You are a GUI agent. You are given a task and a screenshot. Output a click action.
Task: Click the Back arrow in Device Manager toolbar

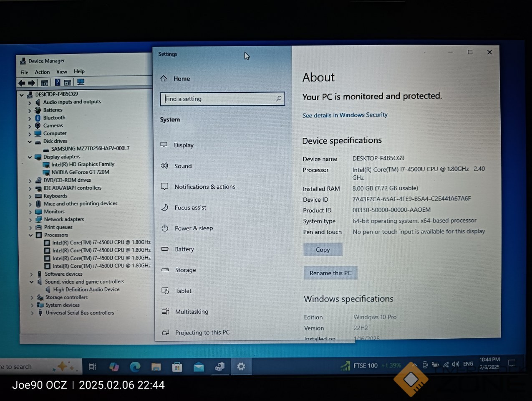click(x=22, y=83)
